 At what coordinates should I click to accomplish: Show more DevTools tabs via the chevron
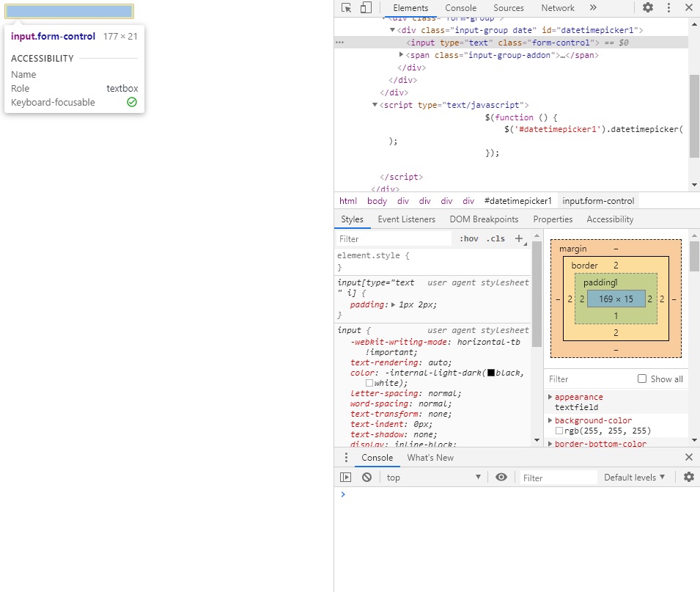coord(593,7)
